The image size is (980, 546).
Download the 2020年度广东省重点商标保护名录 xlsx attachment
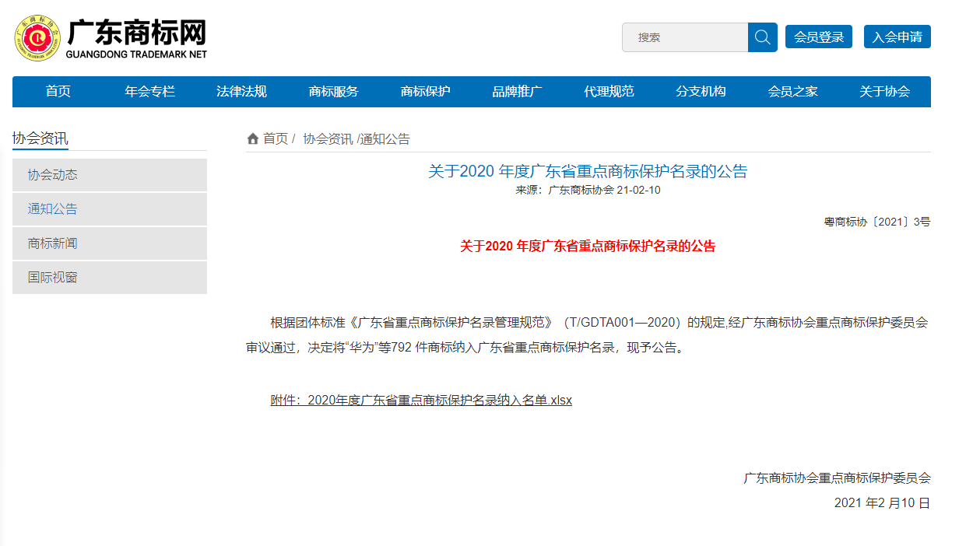421,401
